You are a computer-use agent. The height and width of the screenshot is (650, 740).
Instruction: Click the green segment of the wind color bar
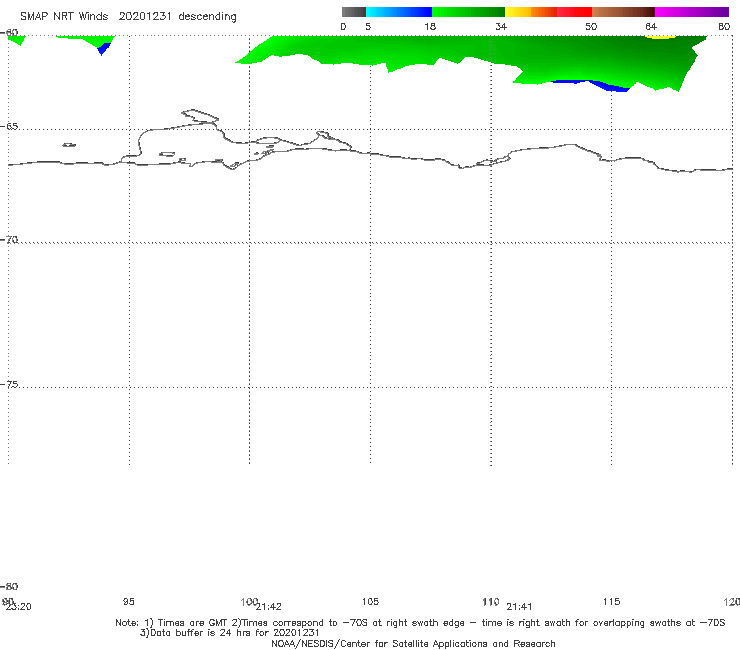pyautogui.click(x=468, y=12)
